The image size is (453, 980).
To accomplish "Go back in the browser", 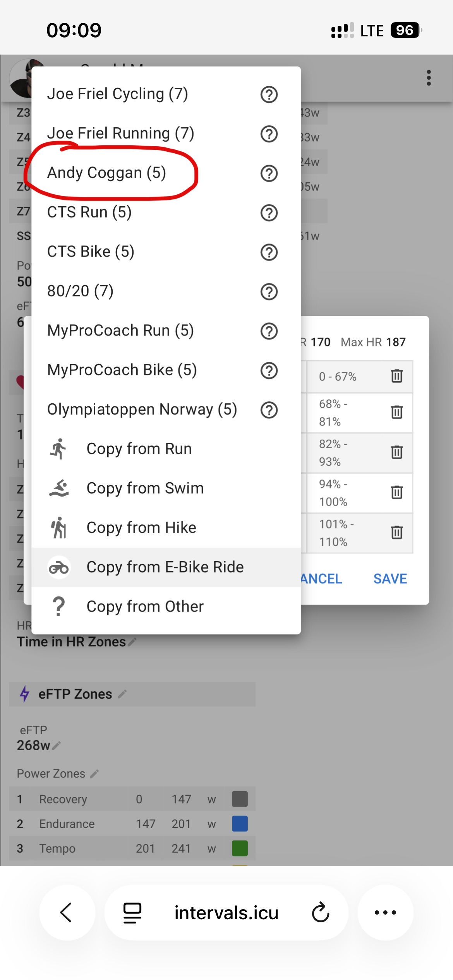I will tap(67, 913).
